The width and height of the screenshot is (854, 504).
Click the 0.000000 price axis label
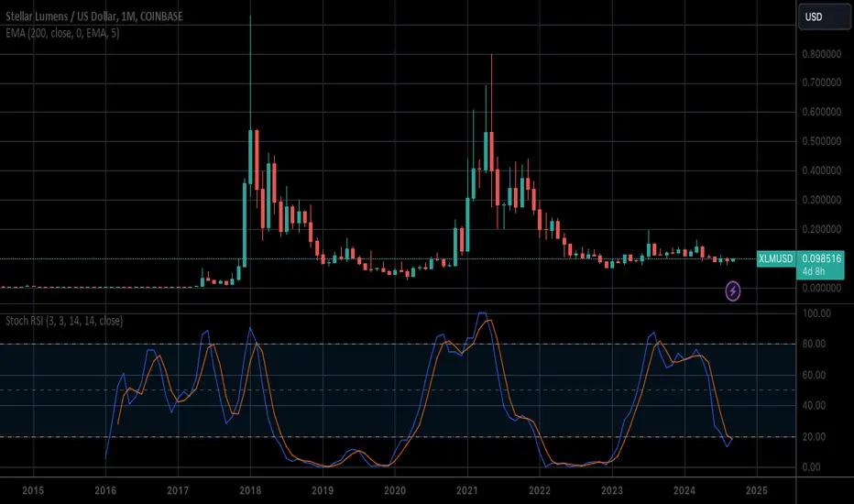tap(821, 288)
